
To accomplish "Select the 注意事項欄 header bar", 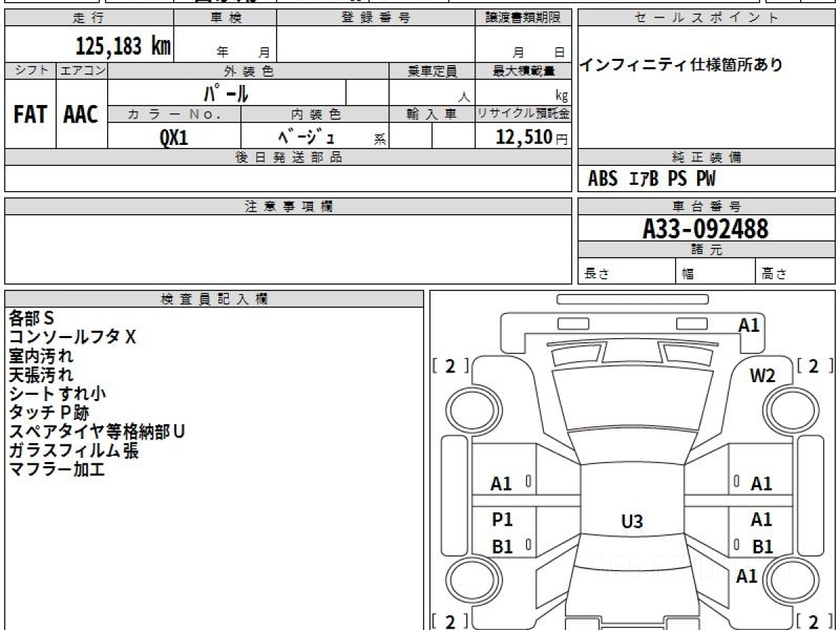I will click(288, 206).
